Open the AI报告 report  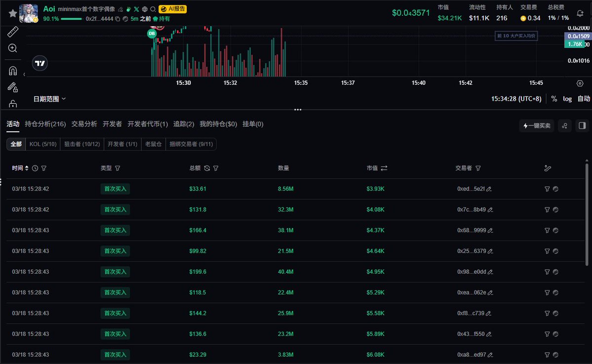pyautogui.click(x=172, y=9)
